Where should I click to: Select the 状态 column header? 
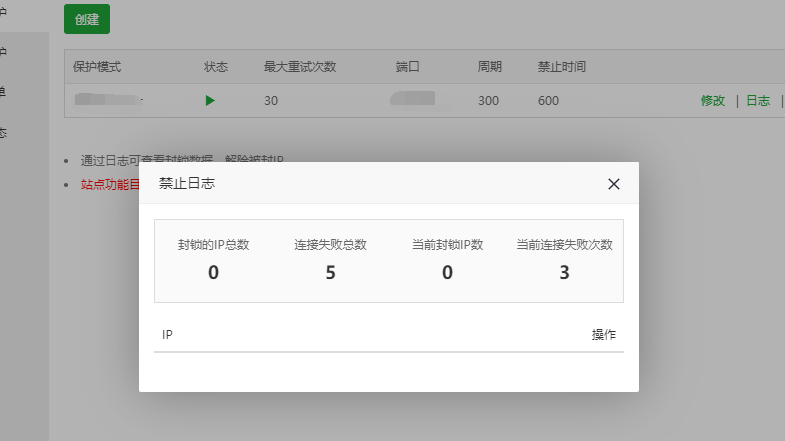(216, 67)
